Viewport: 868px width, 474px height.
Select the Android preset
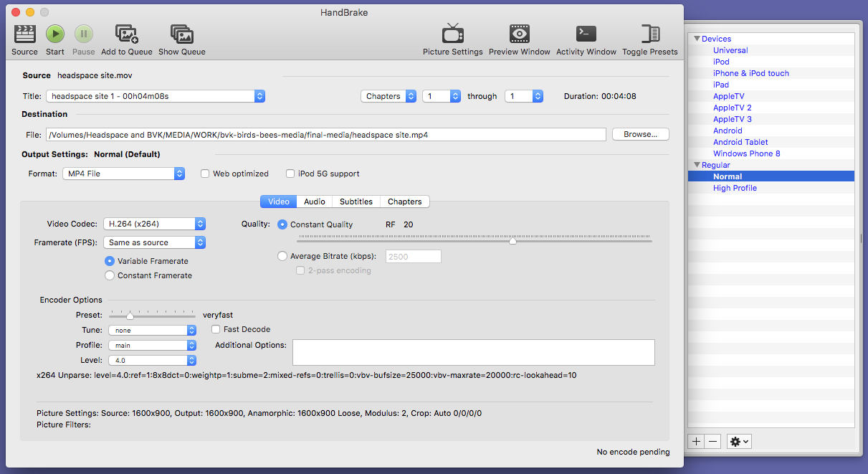tap(728, 131)
